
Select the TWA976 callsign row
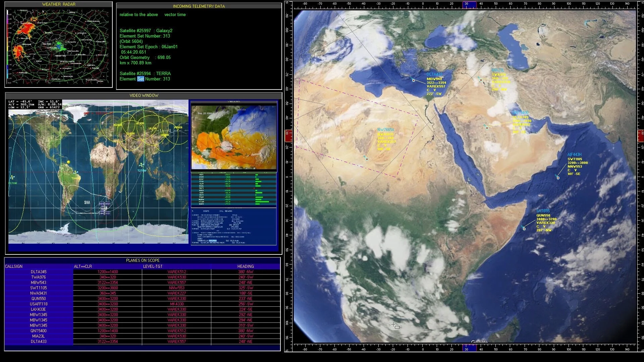[x=39, y=277]
